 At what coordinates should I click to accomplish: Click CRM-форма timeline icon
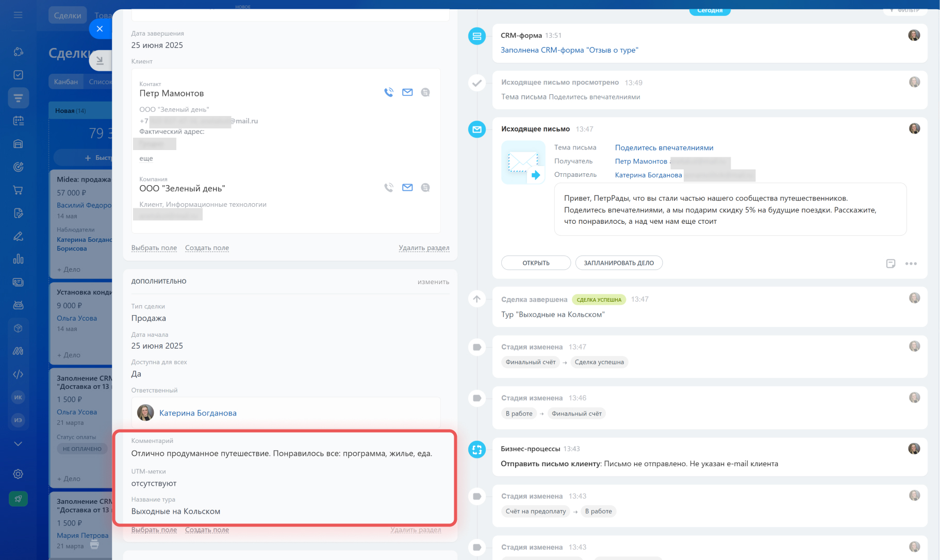[477, 36]
